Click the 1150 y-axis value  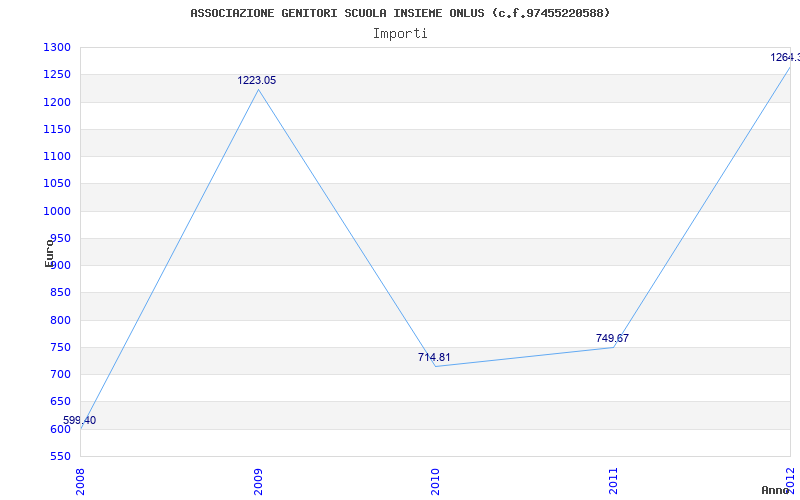pyautogui.click(x=56, y=129)
